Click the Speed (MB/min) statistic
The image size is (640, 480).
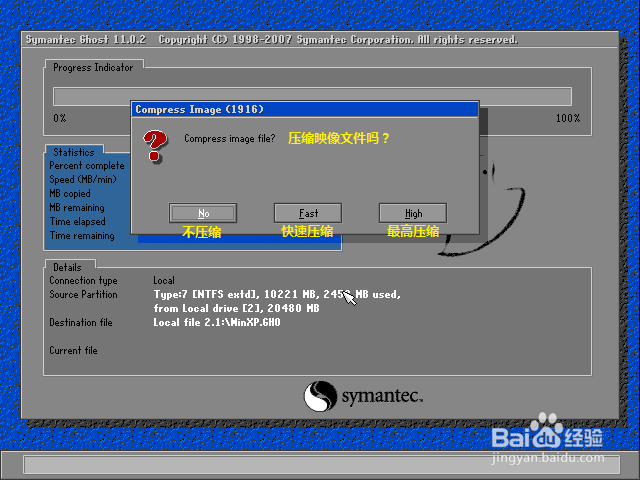[83, 180]
